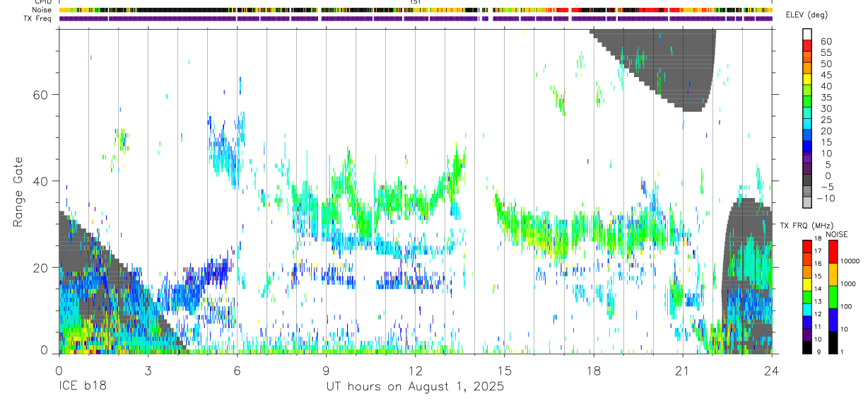This screenshot has width=868, height=401.
Task: Select the red segment of TX FRQ bar
Action: tap(807, 247)
